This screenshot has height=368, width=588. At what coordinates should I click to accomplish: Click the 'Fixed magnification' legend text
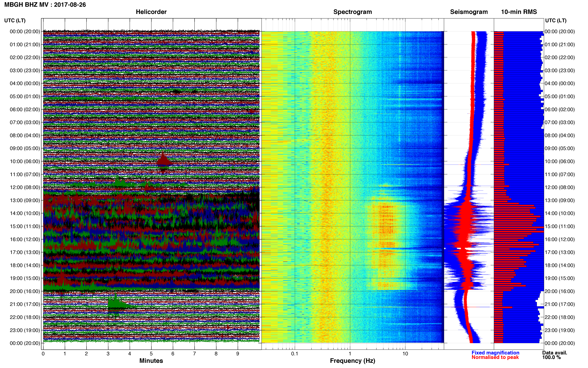(495, 353)
